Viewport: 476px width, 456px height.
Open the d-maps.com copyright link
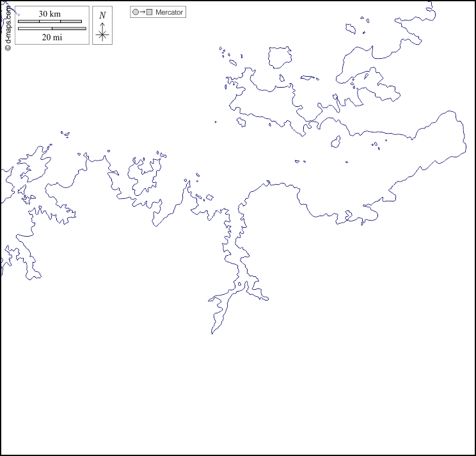tap(8, 27)
